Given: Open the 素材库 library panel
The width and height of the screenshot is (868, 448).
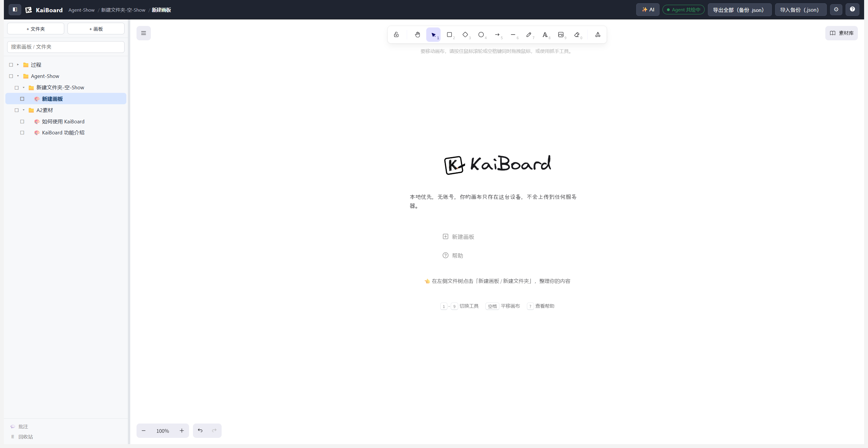Looking at the screenshot, I should [x=841, y=33].
